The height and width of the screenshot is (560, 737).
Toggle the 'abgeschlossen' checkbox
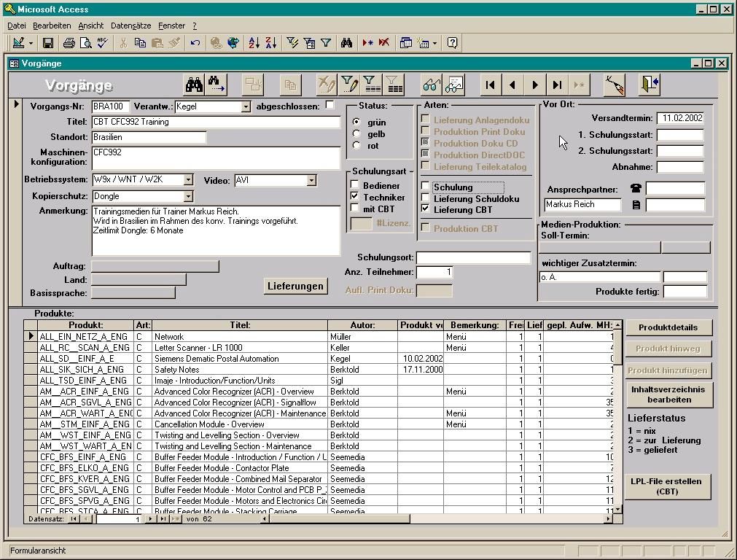click(329, 106)
